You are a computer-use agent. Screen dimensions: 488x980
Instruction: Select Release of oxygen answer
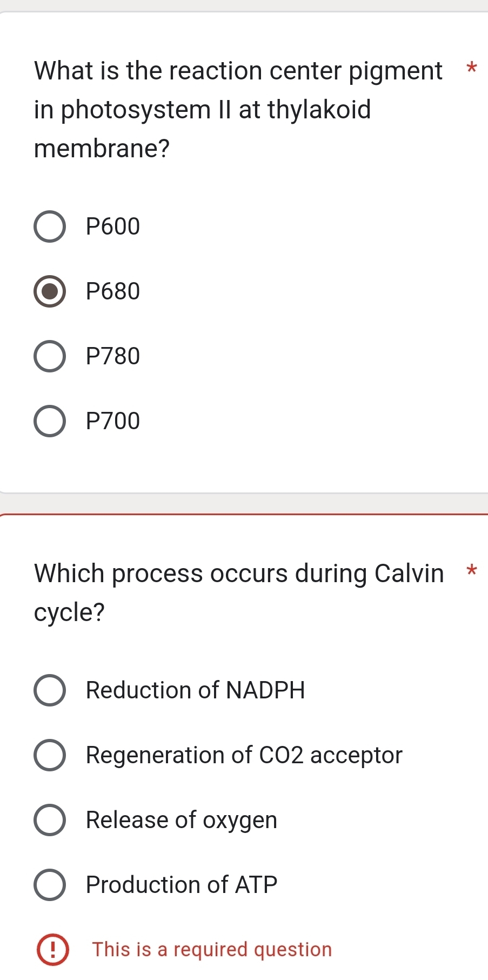click(50, 820)
